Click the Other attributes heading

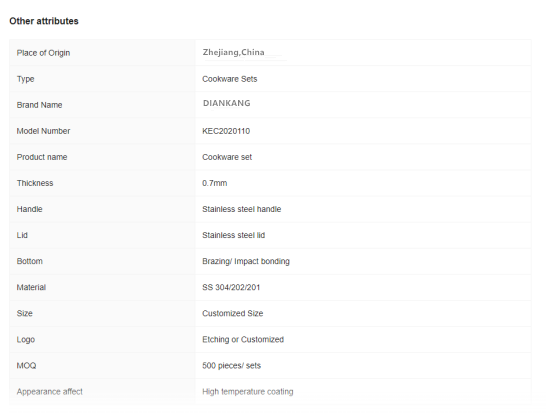pos(44,21)
